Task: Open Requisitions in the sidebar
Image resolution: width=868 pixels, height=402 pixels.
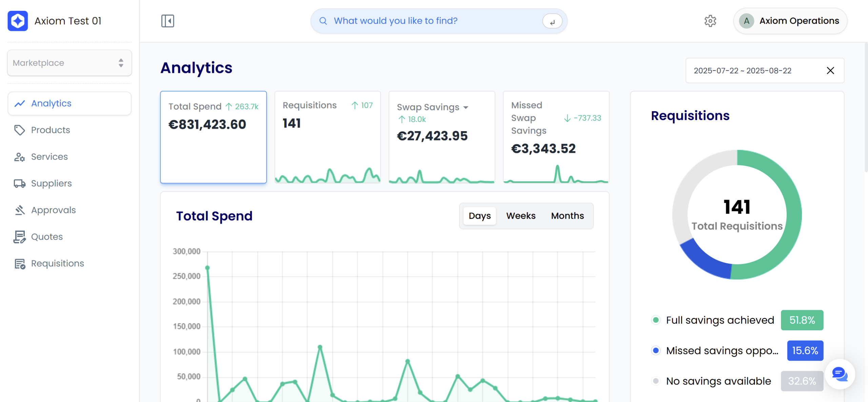Action: point(57,263)
